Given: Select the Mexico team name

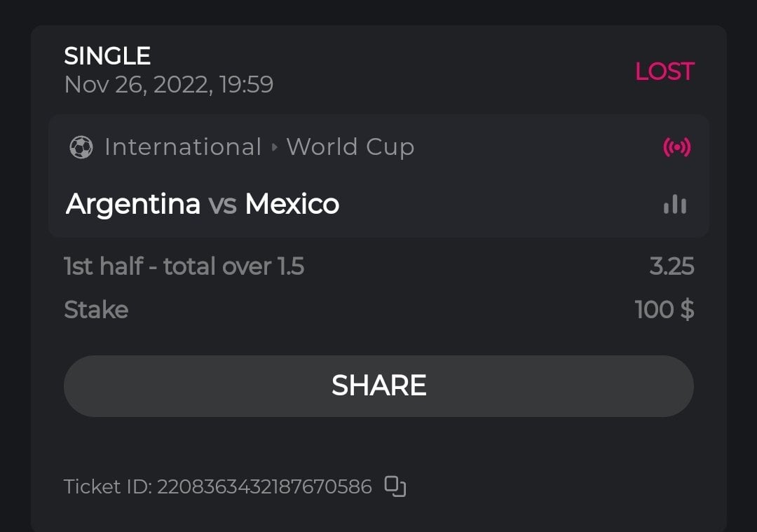Looking at the screenshot, I should tap(292, 204).
